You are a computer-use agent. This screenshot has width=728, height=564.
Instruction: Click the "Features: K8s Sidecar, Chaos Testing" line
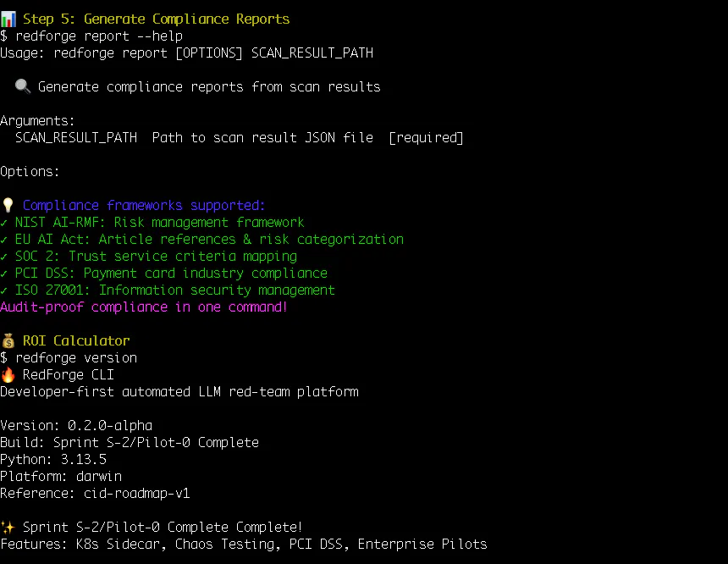point(244,544)
